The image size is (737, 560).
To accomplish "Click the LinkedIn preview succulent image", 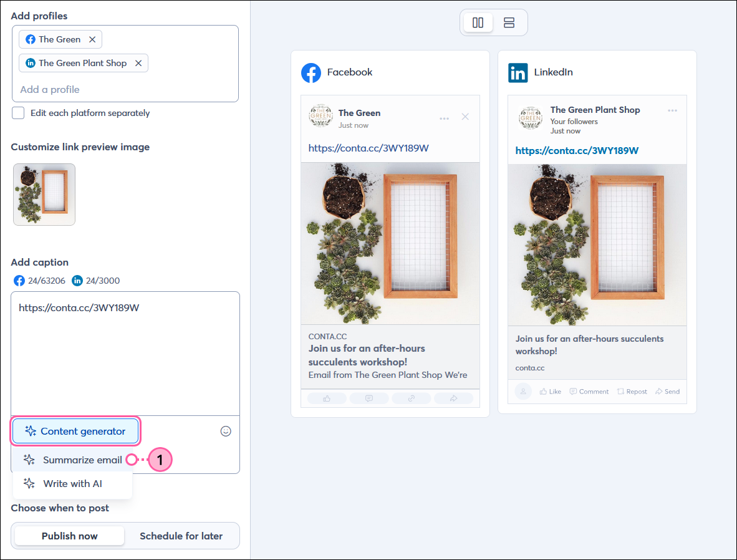I will click(597, 245).
